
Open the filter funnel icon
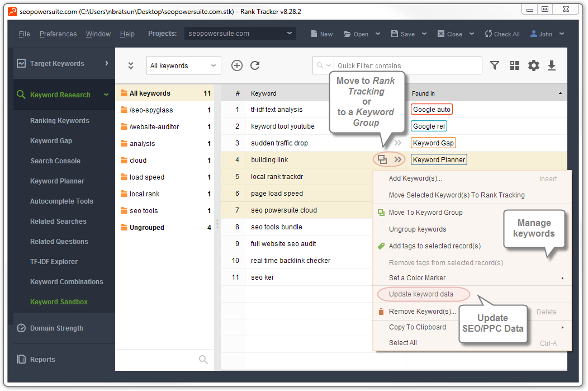(x=495, y=65)
